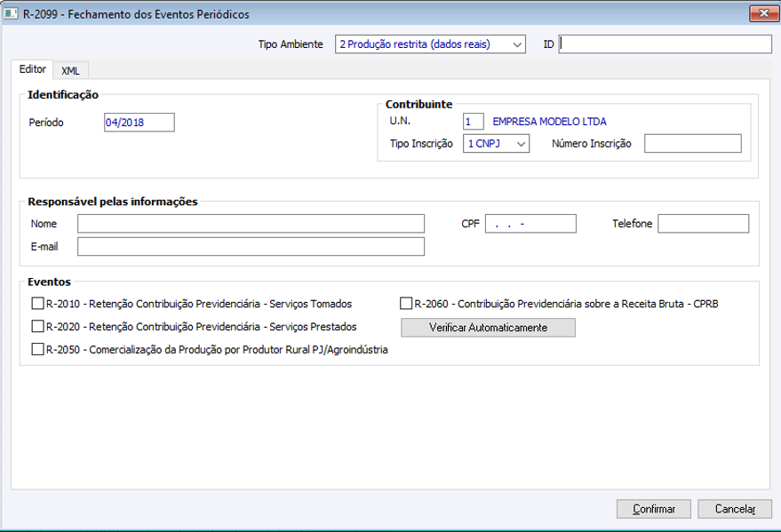Click the Tipo Ambiente label

click(x=291, y=44)
